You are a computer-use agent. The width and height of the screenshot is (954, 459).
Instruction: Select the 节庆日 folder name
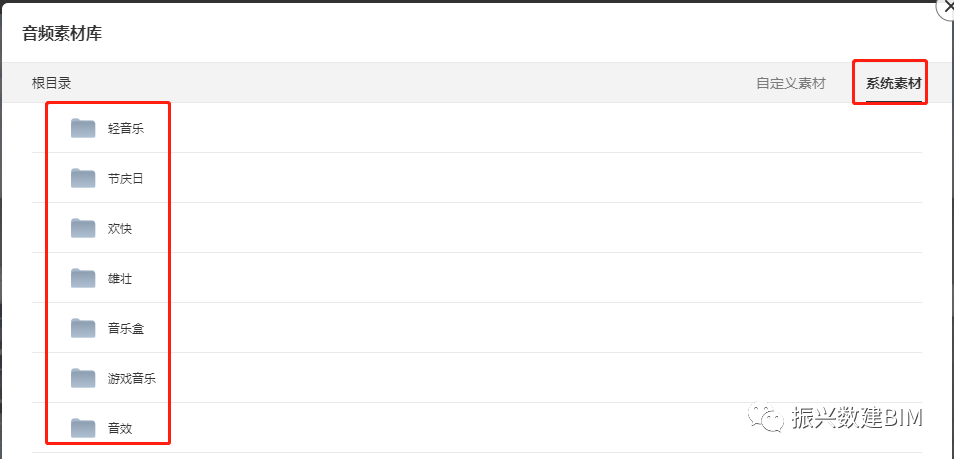(x=126, y=179)
